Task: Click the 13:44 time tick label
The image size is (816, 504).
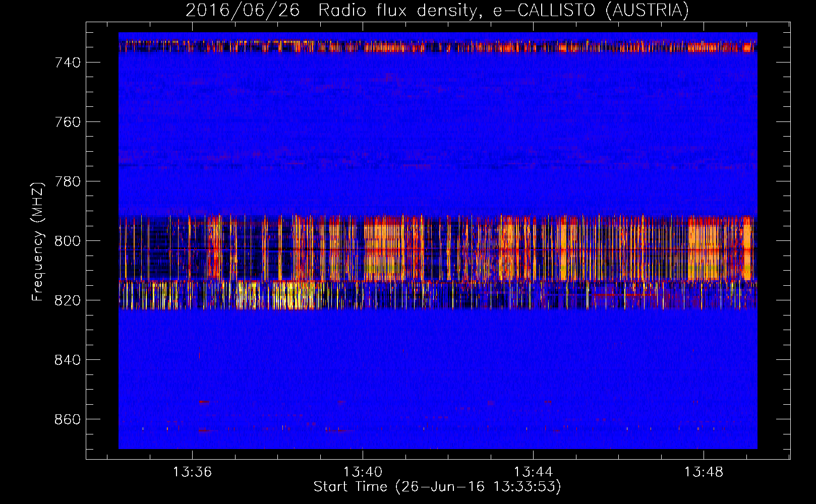Action: (533, 472)
